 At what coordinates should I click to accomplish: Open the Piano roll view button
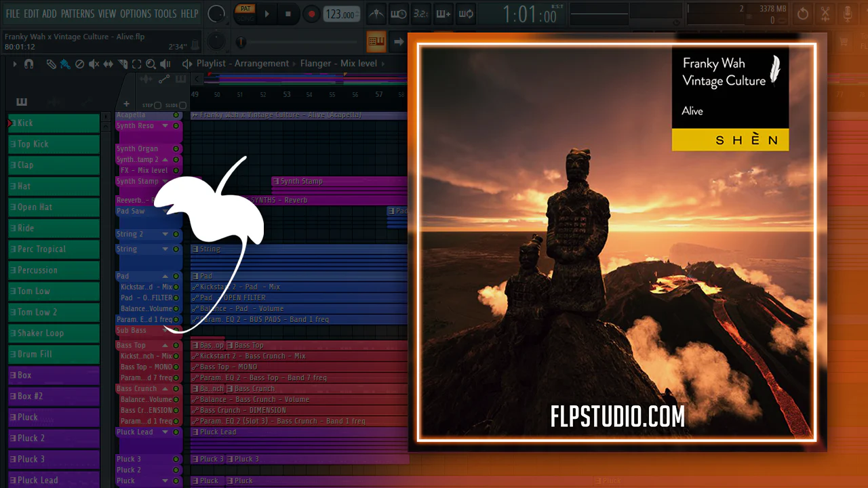coord(376,41)
